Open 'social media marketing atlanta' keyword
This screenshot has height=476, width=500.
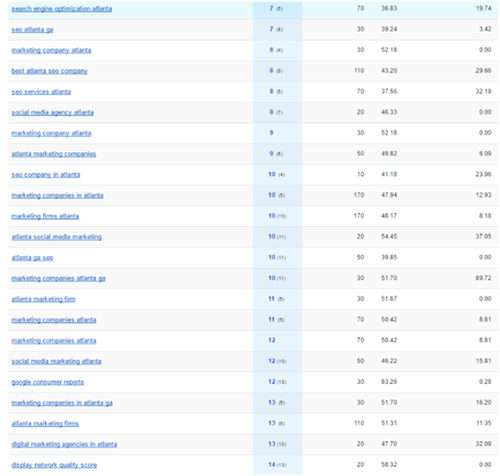pos(56,361)
